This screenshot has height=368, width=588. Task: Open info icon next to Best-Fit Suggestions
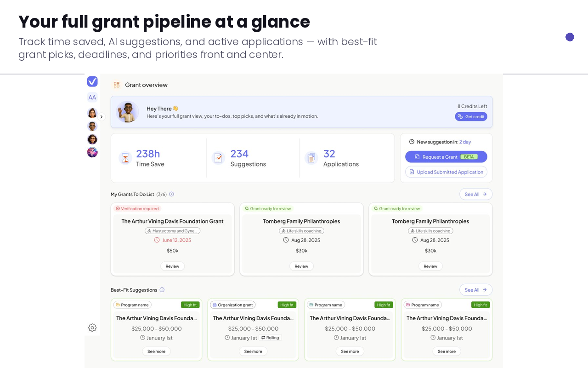point(162,290)
